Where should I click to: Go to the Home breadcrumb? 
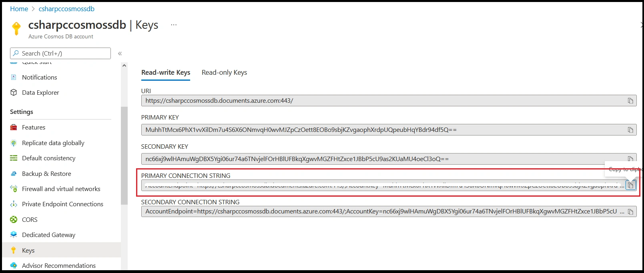19,9
